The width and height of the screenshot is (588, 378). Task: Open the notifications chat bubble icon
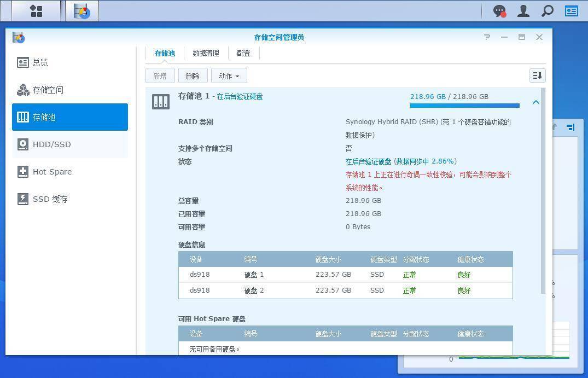(499, 11)
